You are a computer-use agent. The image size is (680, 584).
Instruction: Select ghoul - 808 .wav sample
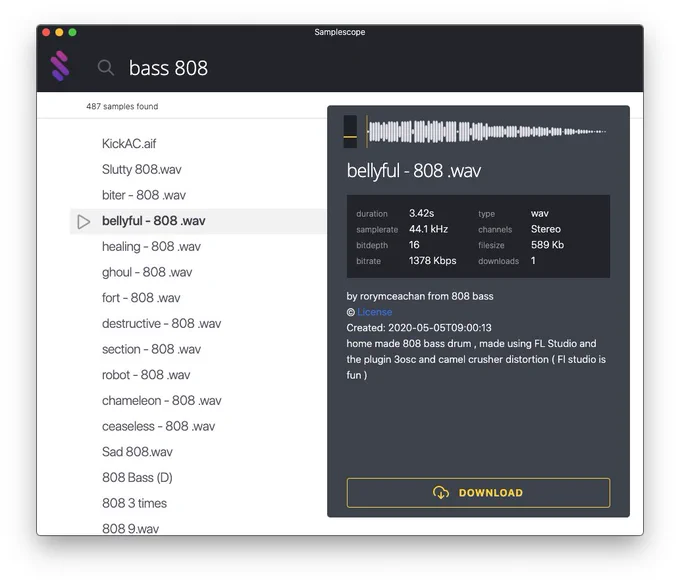click(x=147, y=272)
